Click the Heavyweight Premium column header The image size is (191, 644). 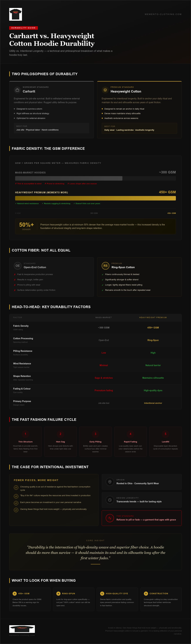(x=153, y=317)
